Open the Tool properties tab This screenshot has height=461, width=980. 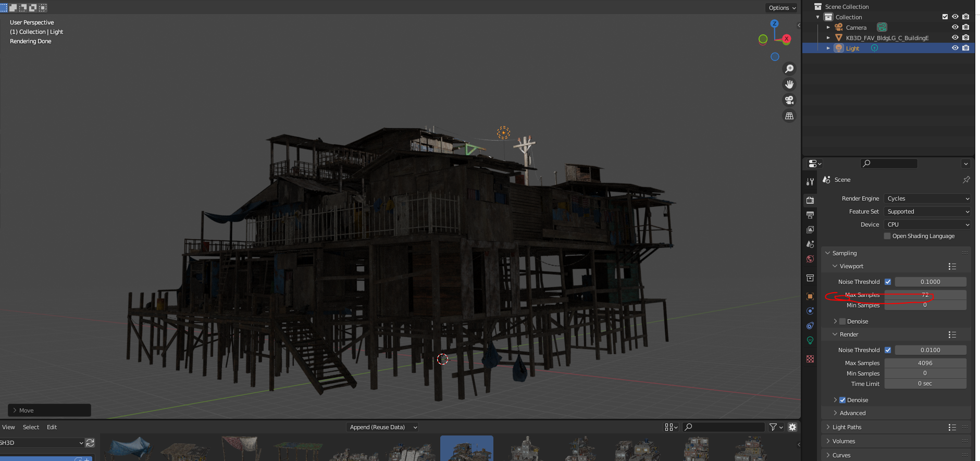point(810,182)
